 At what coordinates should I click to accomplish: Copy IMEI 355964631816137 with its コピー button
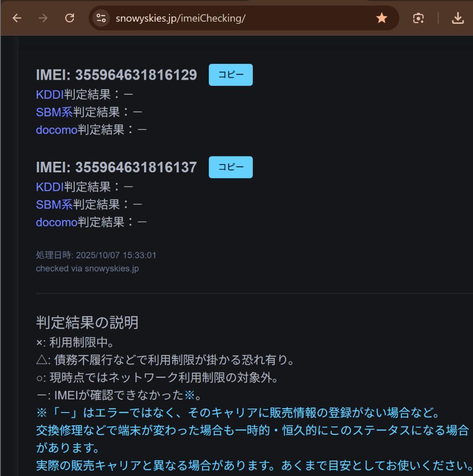[230, 167]
